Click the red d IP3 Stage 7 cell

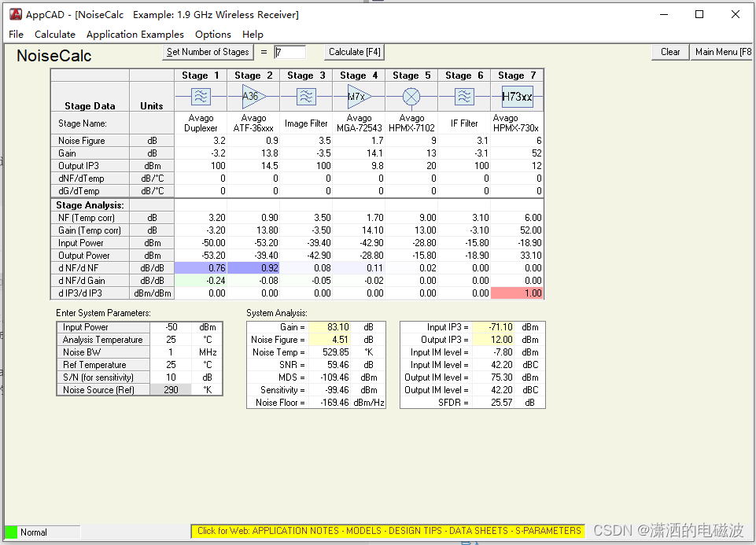click(517, 293)
